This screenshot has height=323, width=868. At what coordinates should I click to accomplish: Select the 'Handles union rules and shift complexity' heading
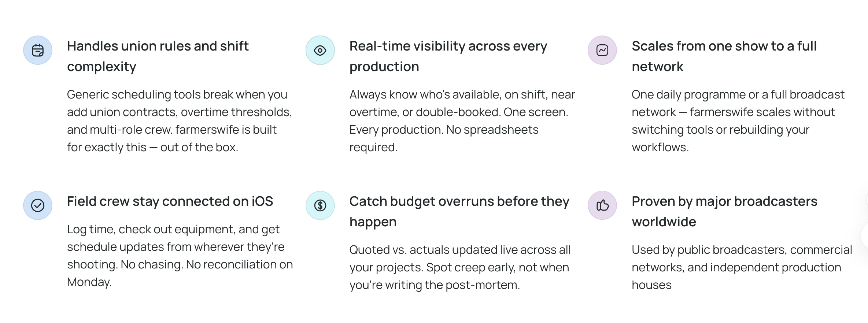click(158, 56)
